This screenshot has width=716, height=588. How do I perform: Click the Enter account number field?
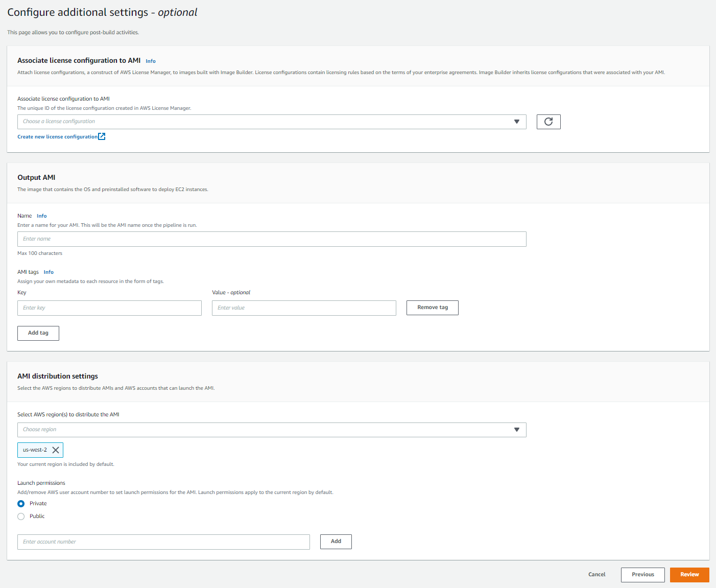tap(163, 542)
